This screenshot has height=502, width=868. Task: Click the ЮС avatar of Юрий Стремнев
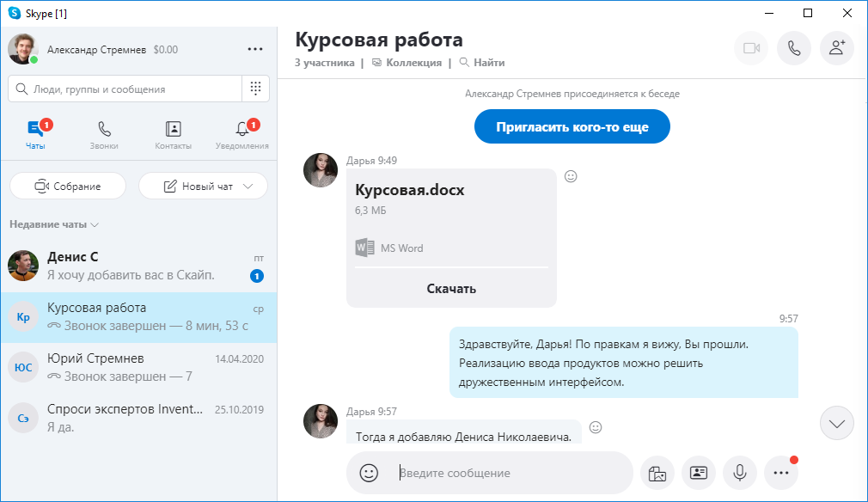click(x=23, y=368)
